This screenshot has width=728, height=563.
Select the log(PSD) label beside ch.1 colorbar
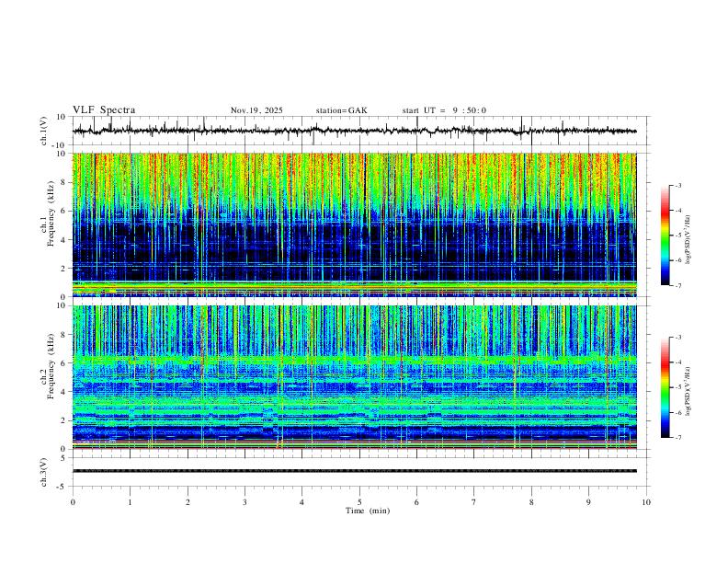(x=688, y=240)
